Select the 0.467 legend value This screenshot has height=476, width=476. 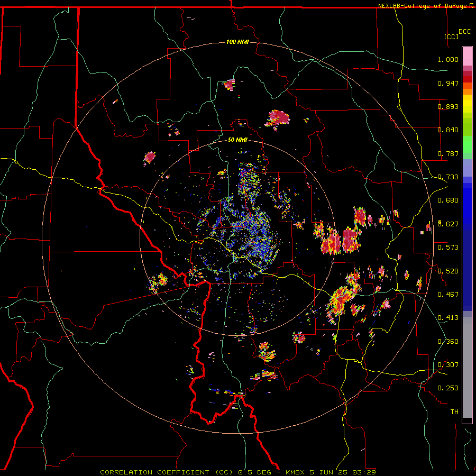click(x=448, y=295)
